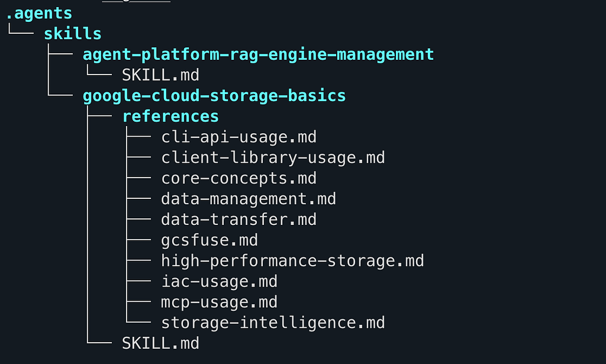Image resolution: width=606 pixels, height=364 pixels.
Task: Open the agent-platform-rag-engine-management folder
Action: click(x=258, y=55)
